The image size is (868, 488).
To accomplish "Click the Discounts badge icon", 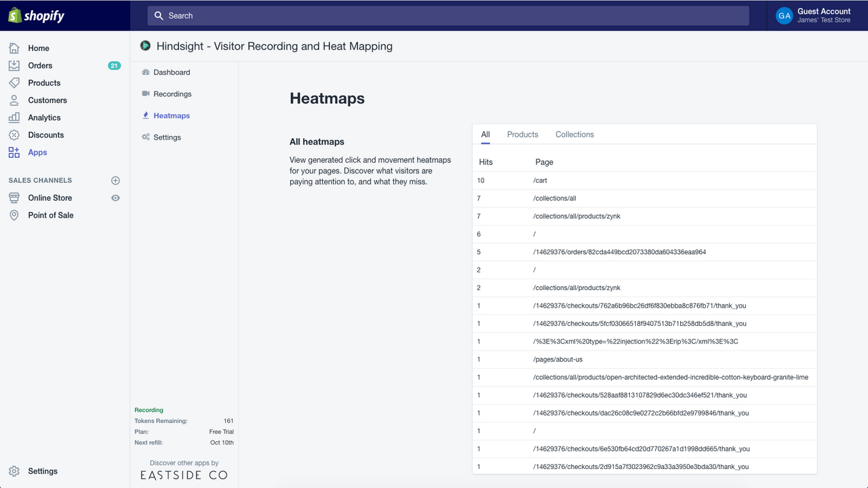I will (x=14, y=135).
